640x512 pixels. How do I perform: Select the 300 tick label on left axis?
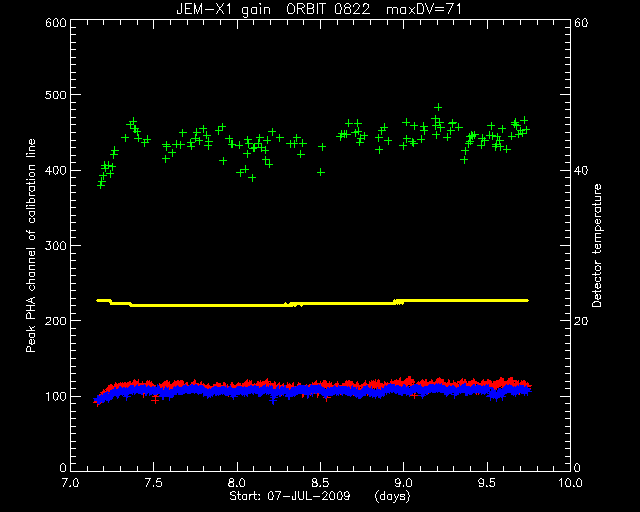point(56,246)
